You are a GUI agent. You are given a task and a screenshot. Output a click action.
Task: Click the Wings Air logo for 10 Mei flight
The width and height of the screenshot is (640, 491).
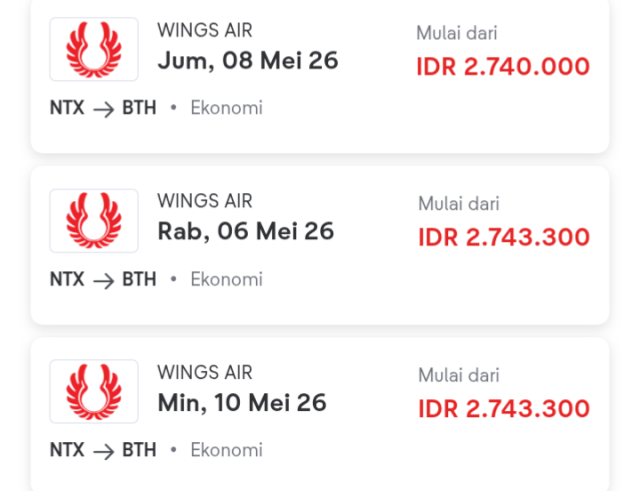click(94, 391)
